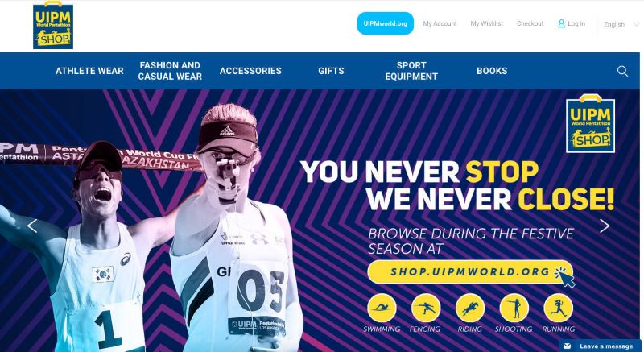Open the My Wishlist link

pos(487,23)
